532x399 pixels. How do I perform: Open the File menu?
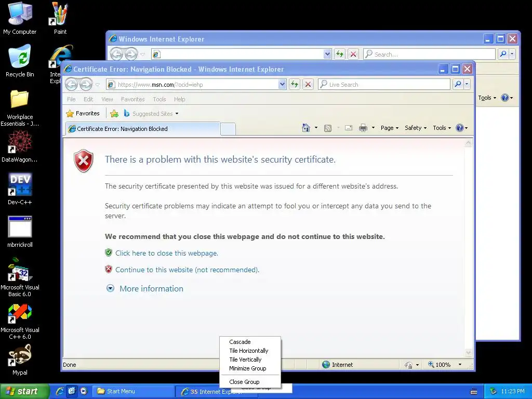coord(71,99)
